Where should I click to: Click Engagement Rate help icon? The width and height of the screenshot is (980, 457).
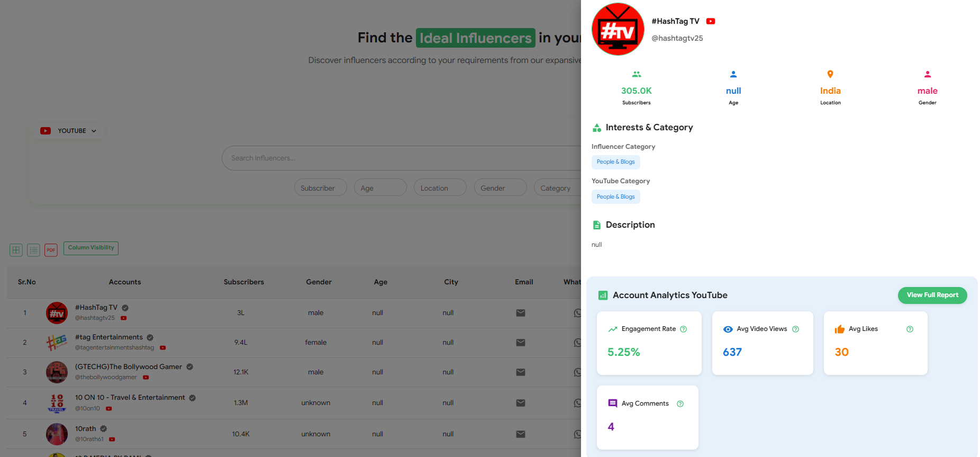684,329
